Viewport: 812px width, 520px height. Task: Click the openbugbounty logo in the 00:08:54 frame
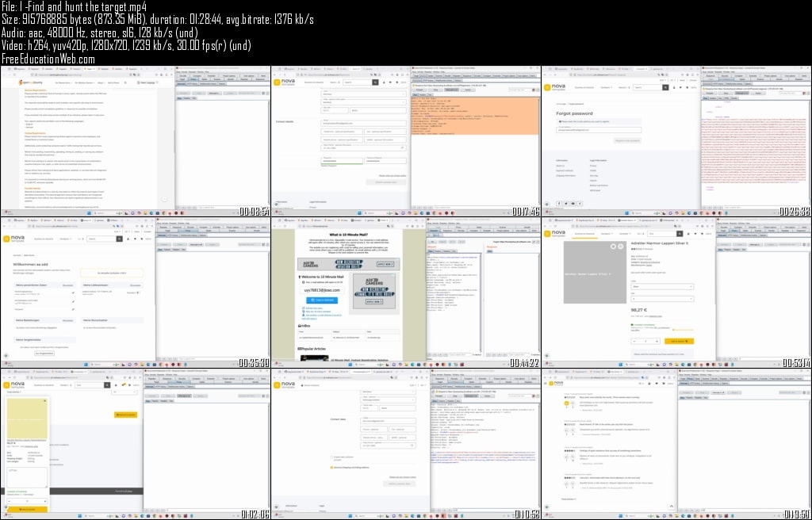tap(30, 82)
